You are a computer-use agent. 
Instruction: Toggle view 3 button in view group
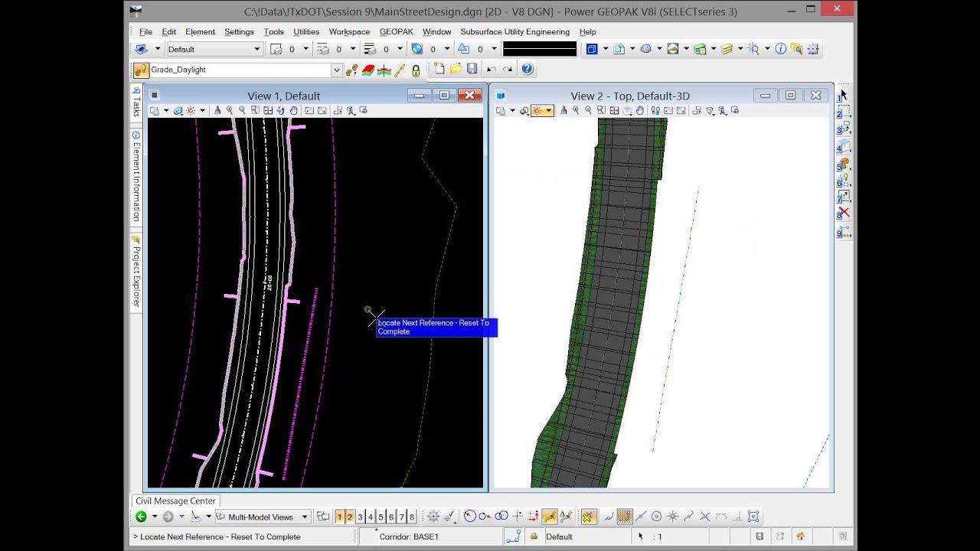click(360, 517)
